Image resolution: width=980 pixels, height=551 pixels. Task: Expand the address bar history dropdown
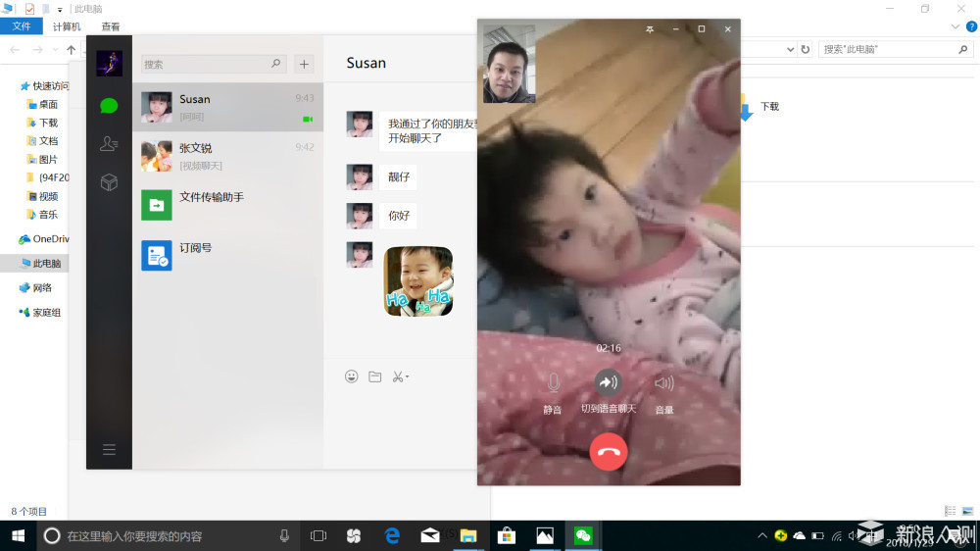click(x=790, y=49)
